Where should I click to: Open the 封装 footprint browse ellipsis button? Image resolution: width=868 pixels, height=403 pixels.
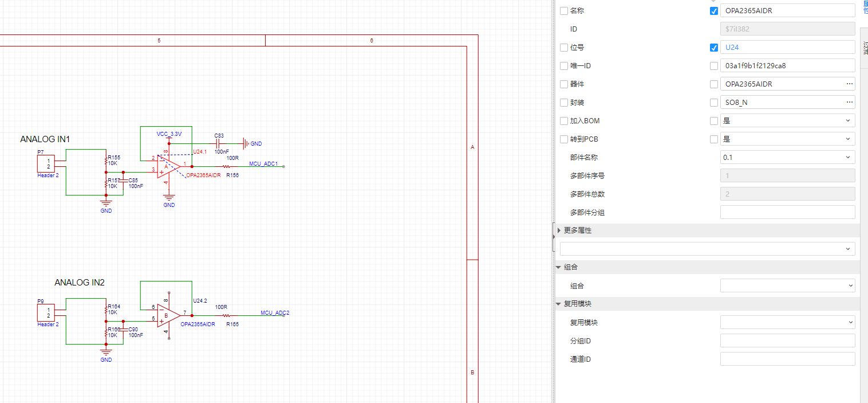(849, 103)
